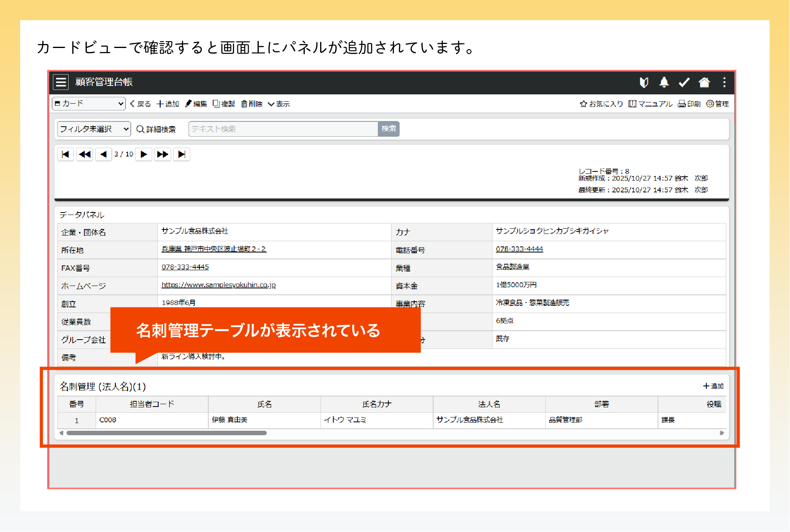Screen dimensions: 790x532
Task: Jump to first record button
Action: tap(65, 154)
